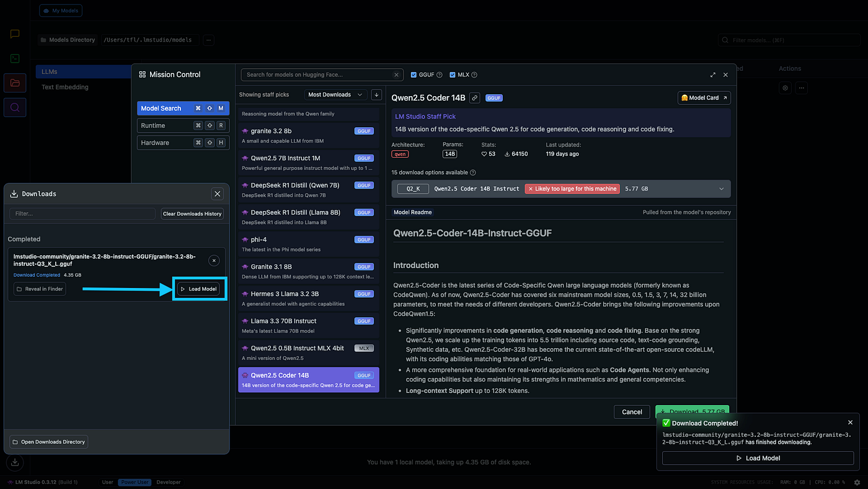Select phi-4 in the model list

coord(308,244)
